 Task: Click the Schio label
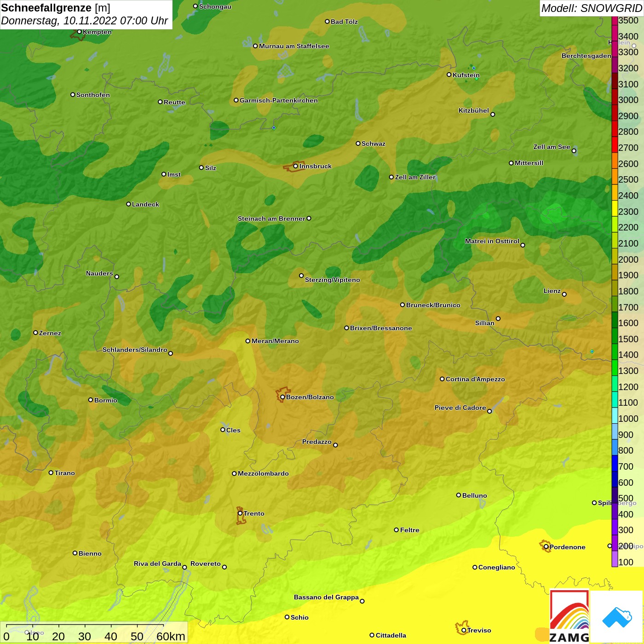[299, 617]
